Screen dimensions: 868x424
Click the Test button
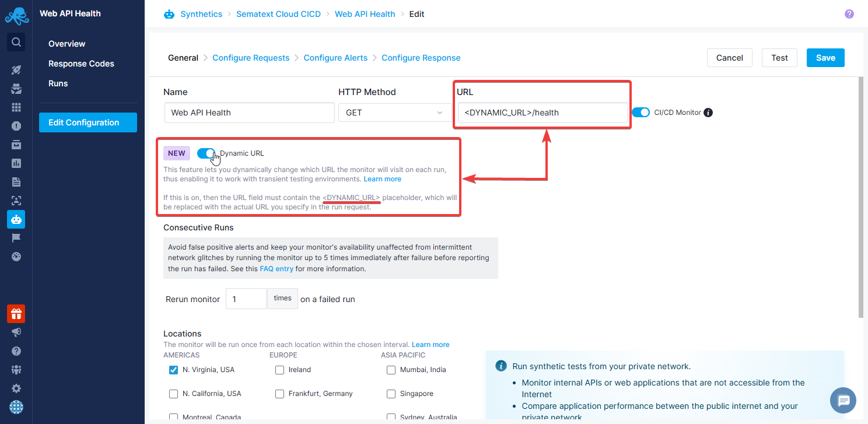click(779, 58)
